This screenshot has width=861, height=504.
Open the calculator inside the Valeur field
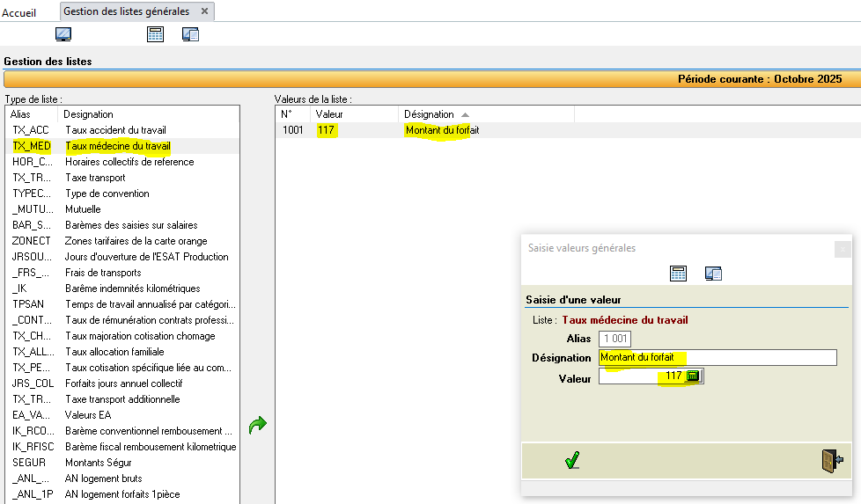(x=694, y=376)
